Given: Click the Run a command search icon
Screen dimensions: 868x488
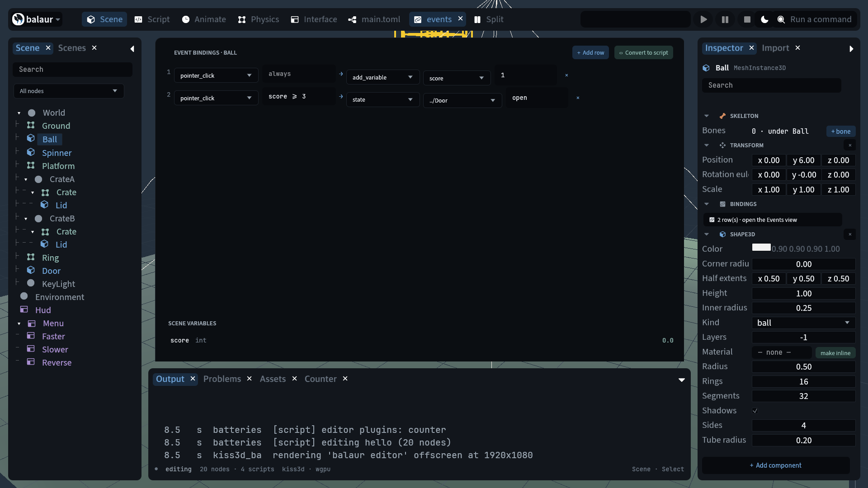Looking at the screenshot, I should click(781, 19).
